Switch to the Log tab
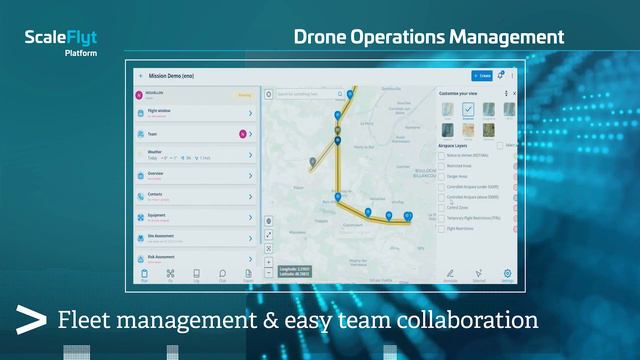The image size is (640, 360). 196,276
